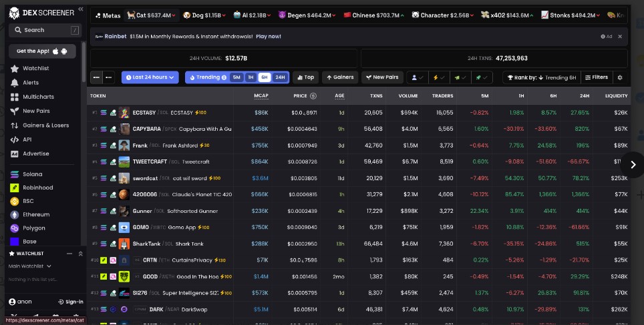Toggle the lightning boost filter

(x=439, y=77)
